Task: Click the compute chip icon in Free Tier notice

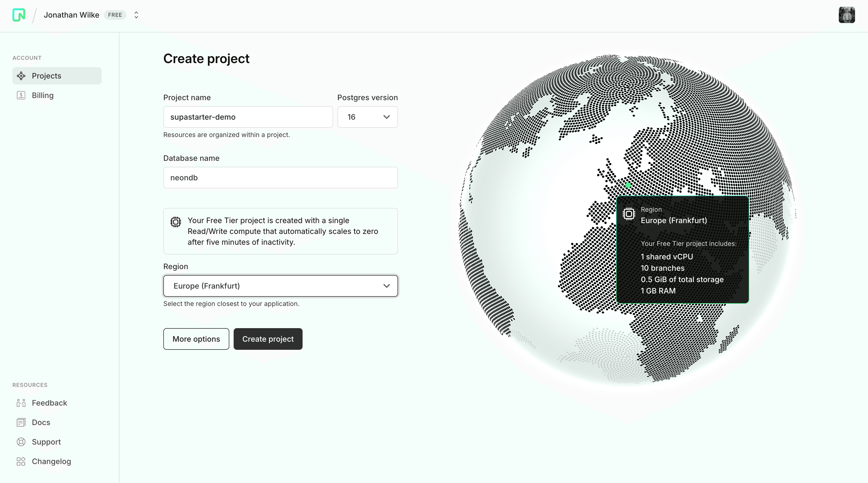Action: 175,222
